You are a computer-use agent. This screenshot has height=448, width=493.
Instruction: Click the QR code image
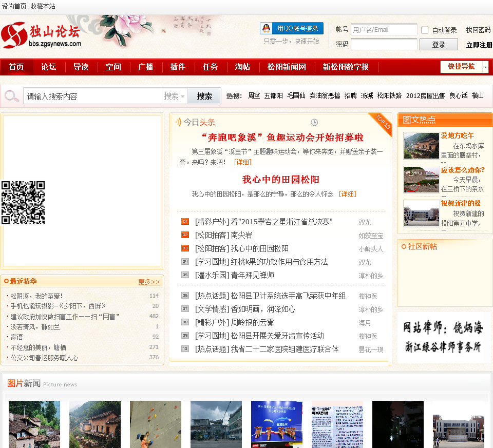[x=23, y=202]
